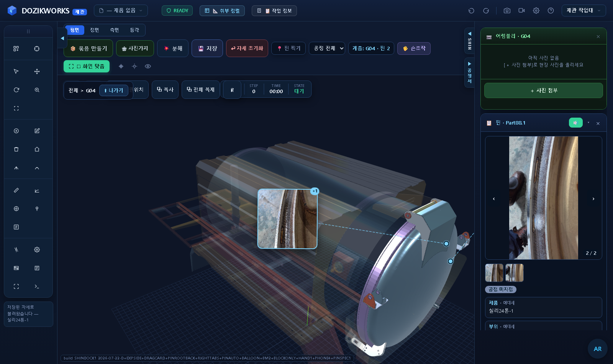Image resolution: width=613 pixels, height=364 pixels.
Task: Toggle the 핀 찍기 pin mode
Action: (x=288, y=48)
